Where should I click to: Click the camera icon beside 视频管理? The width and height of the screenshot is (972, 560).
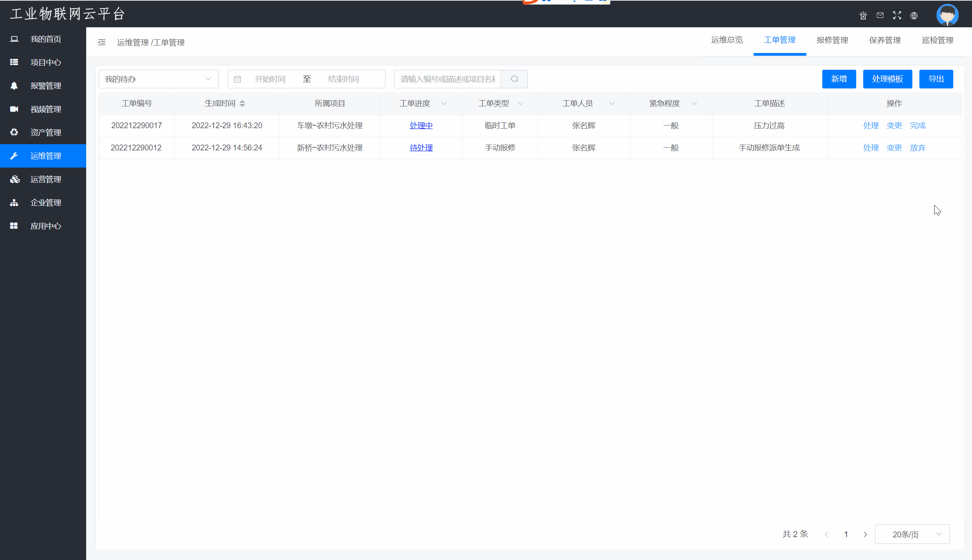pos(14,109)
